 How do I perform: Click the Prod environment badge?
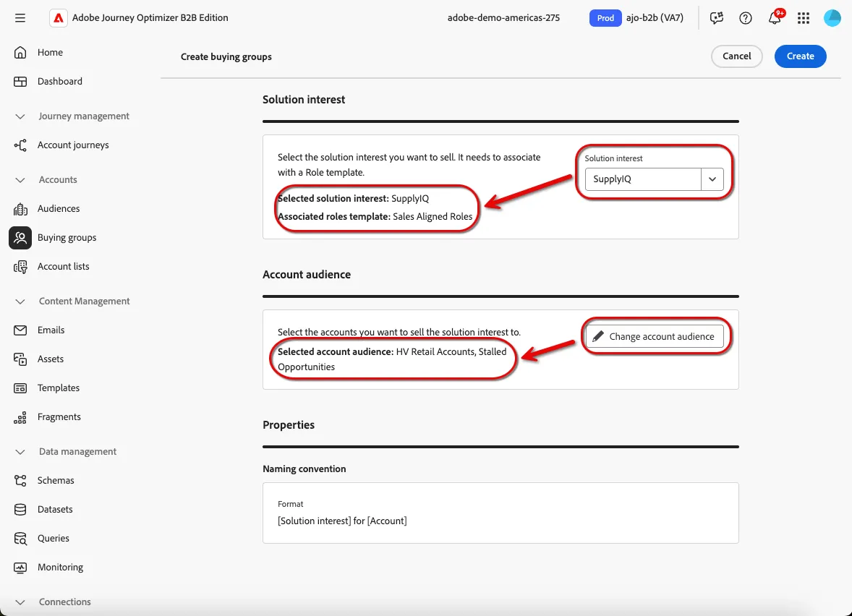point(605,18)
